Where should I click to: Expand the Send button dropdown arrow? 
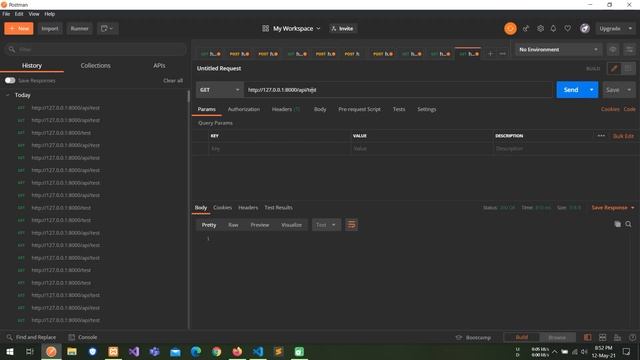coord(591,90)
